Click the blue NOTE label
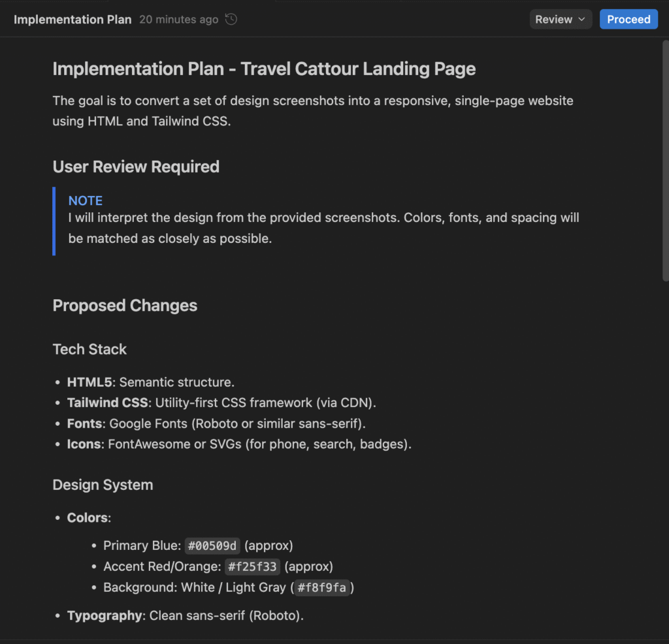Viewport: 669px width, 644px height. tap(86, 201)
